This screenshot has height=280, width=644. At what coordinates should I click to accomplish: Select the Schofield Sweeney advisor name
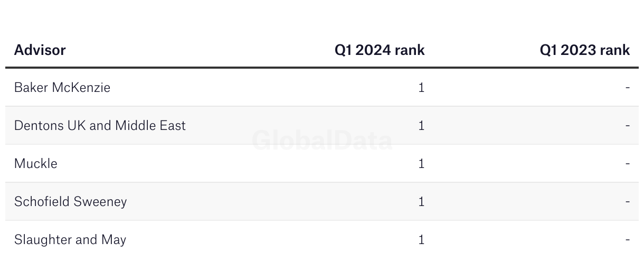click(x=71, y=202)
